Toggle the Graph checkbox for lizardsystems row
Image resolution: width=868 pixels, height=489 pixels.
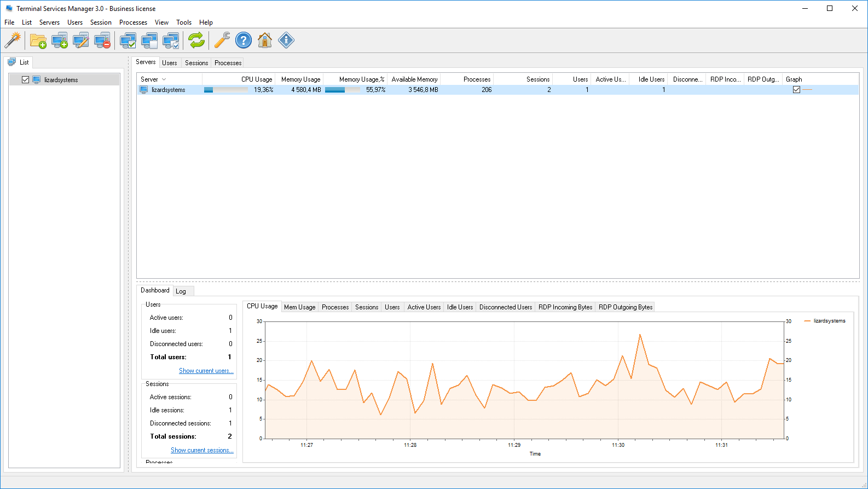796,90
